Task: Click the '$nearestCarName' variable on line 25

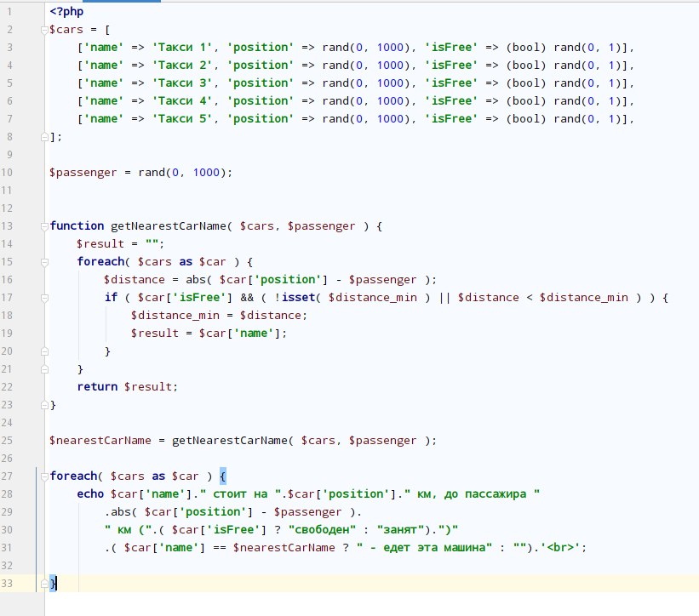Action: [100, 441]
